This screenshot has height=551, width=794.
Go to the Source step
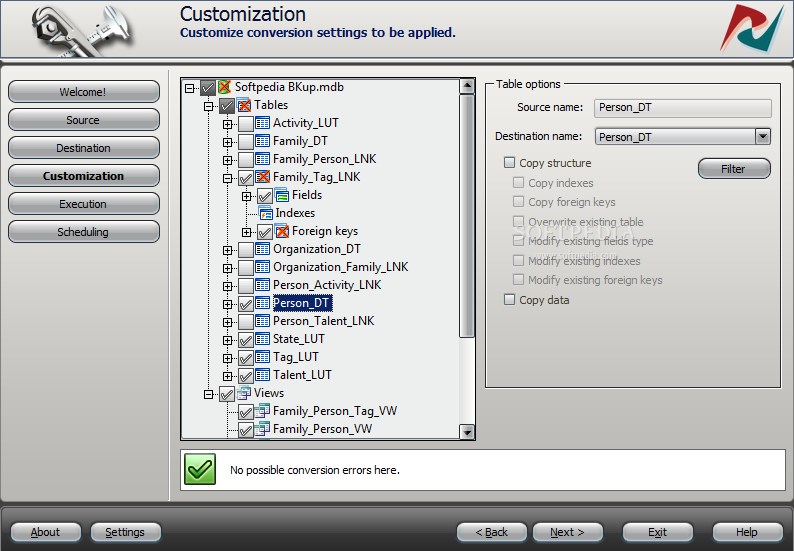(84, 120)
